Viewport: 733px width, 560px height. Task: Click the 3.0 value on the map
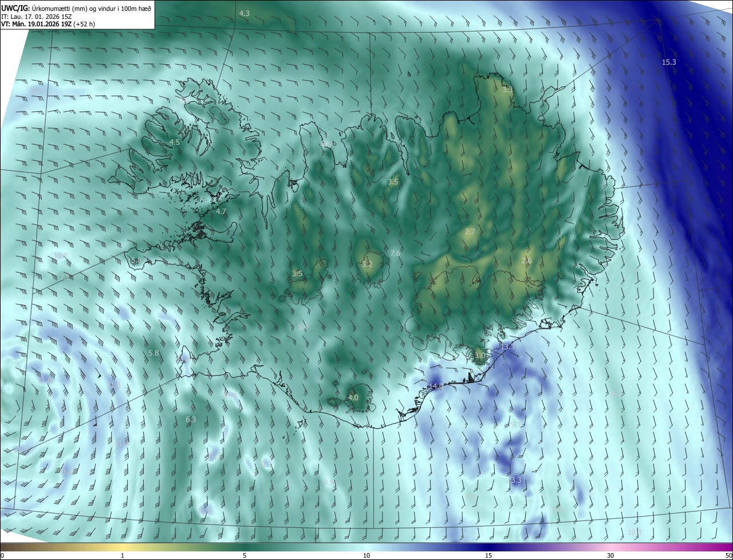[480, 355]
